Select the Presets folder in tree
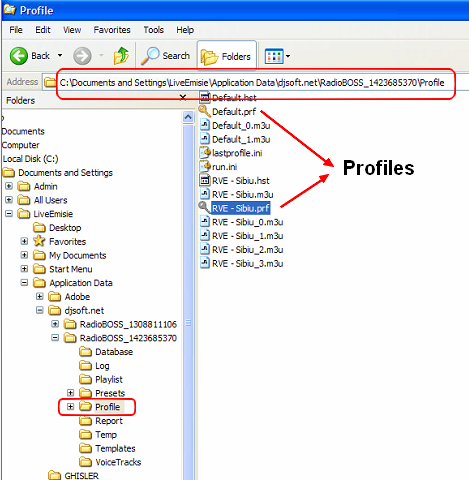The image size is (469, 480). (x=110, y=393)
